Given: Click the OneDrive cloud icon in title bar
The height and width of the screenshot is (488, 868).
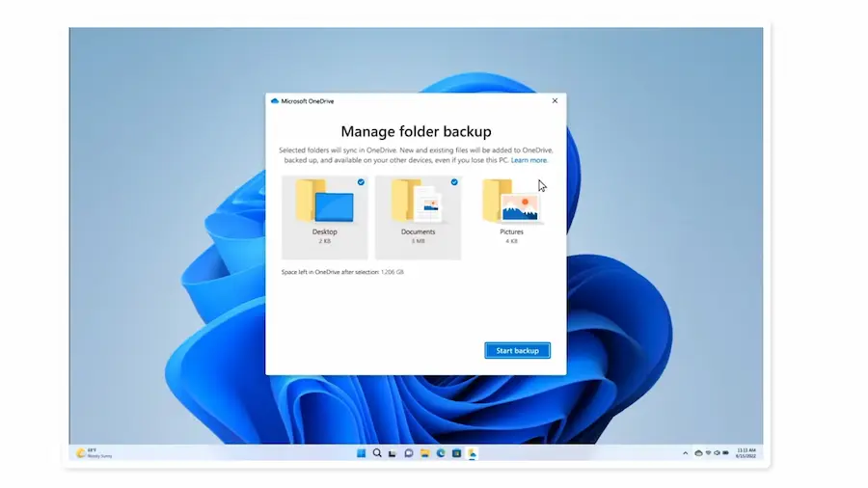Looking at the screenshot, I should click(x=275, y=101).
